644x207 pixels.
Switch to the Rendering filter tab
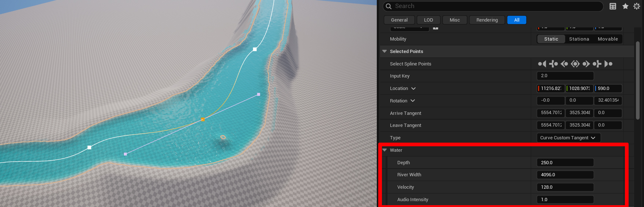tap(487, 20)
